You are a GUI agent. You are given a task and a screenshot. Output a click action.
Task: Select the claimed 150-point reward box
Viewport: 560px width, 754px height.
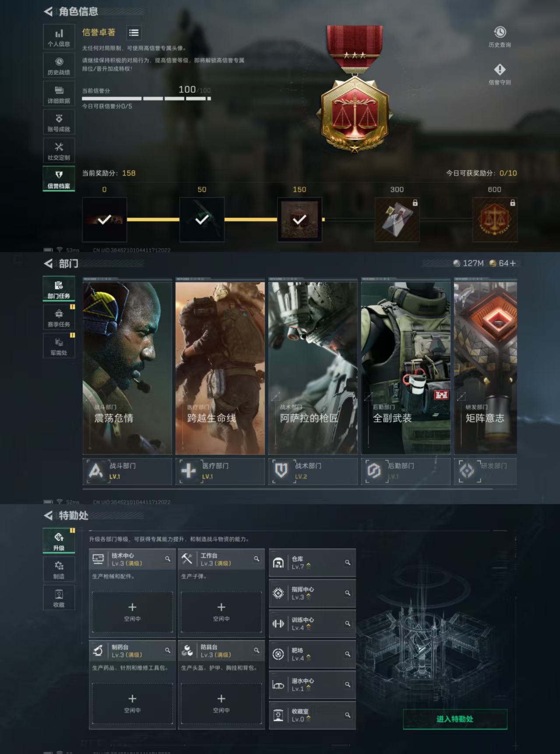tap(299, 219)
